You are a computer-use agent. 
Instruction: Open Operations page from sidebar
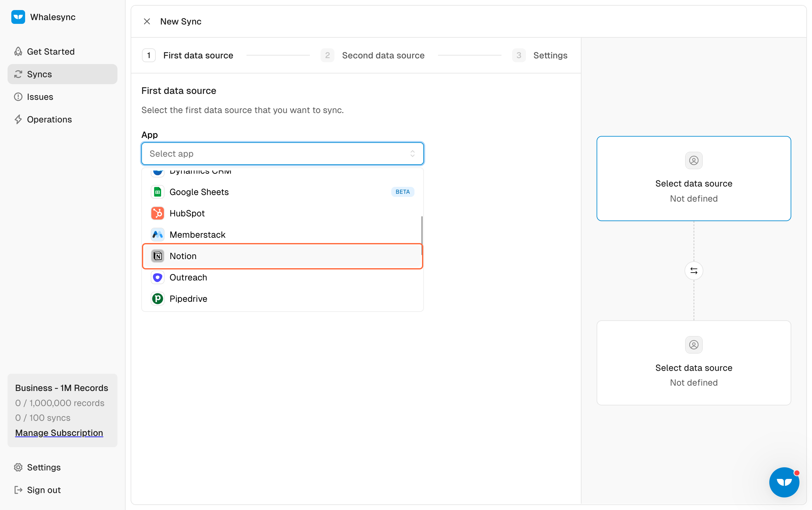tap(49, 119)
